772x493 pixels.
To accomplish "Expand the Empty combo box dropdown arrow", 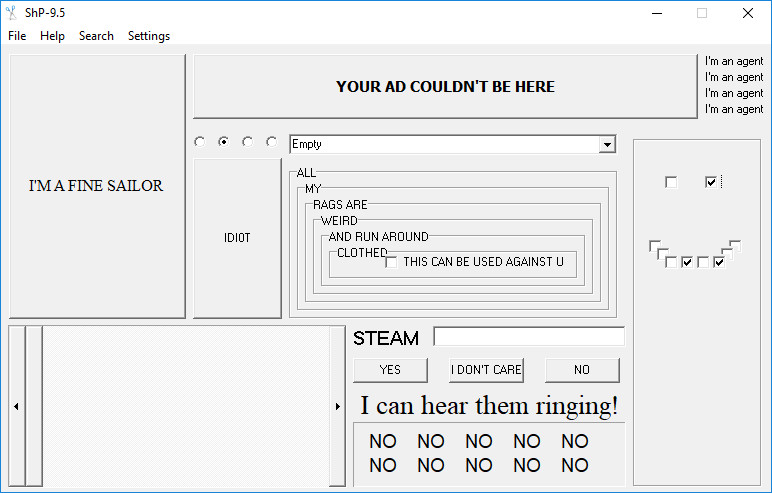I will point(606,145).
